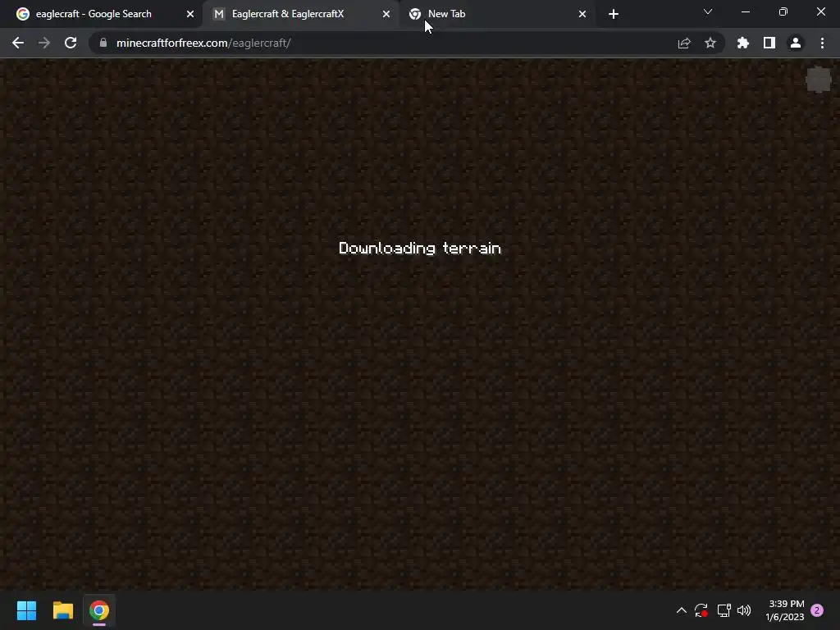Go forward with the arrow button
The height and width of the screenshot is (630, 840).
pyautogui.click(x=44, y=43)
